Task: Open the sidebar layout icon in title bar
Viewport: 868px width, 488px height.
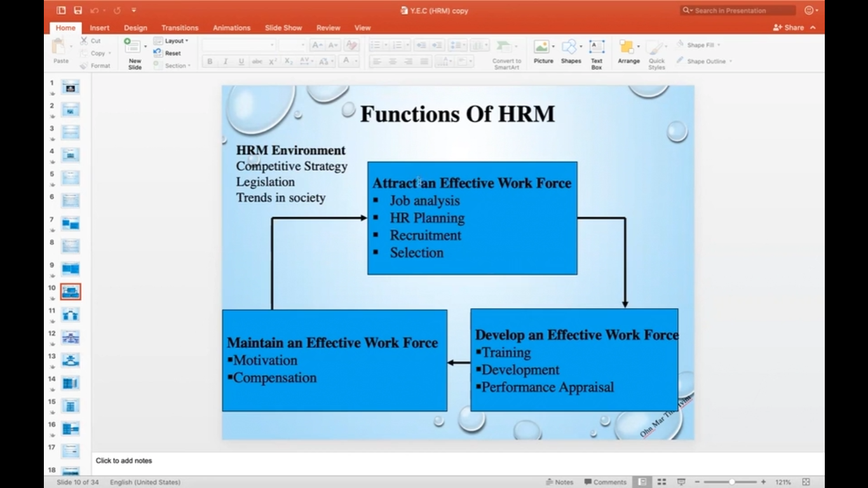Action: (x=61, y=10)
